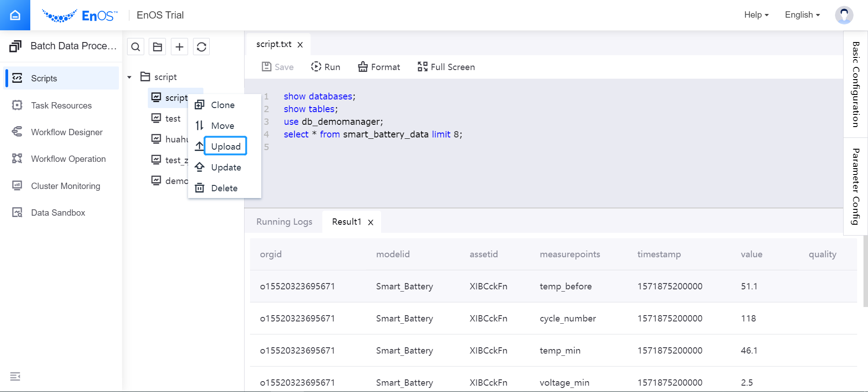Expand the Parameter Config side panel
Viewport: 868px width, 392px height.
pos(855,186)
